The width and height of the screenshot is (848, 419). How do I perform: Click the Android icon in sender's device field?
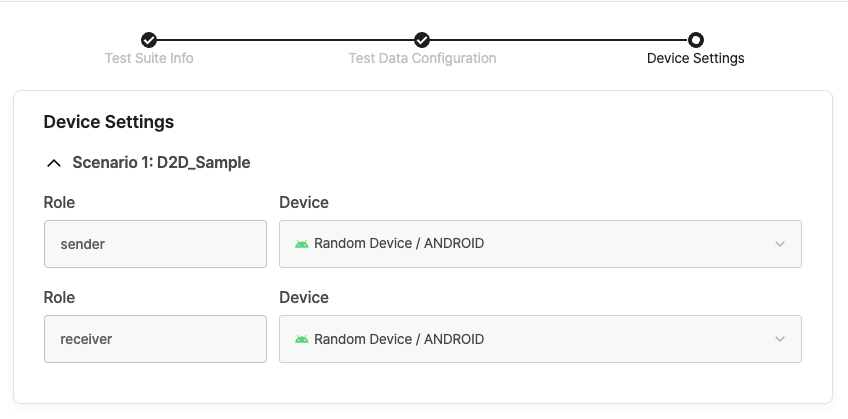click(x=301, y=243)
